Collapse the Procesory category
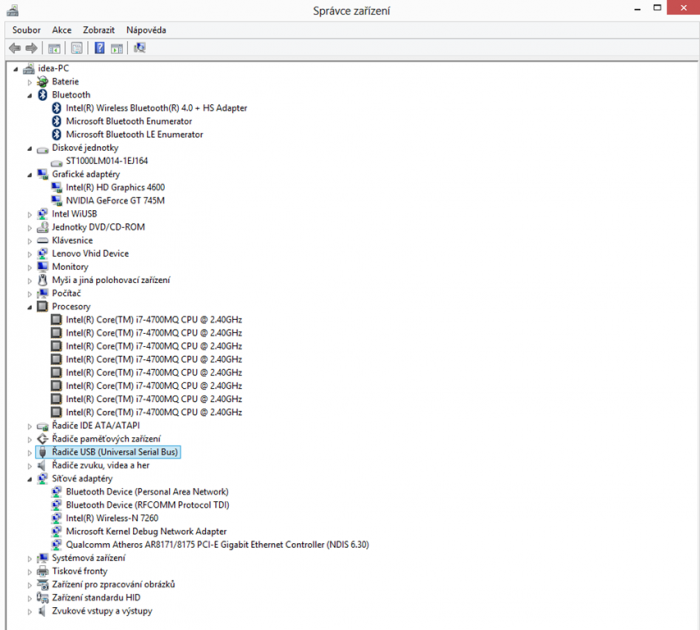Screen dimensions: 700x630 point(30,307)
